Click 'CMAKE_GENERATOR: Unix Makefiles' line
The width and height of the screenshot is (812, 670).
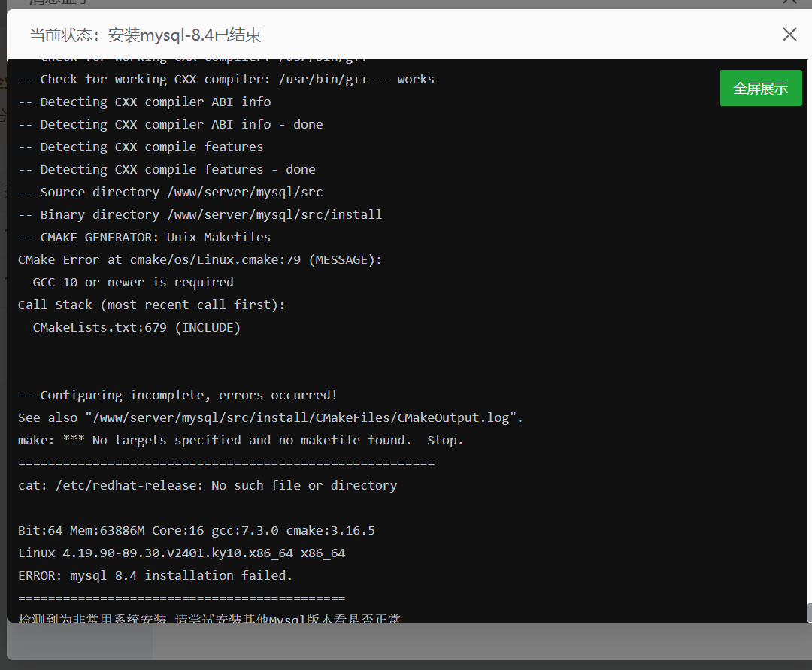click(x=144, y=237)
